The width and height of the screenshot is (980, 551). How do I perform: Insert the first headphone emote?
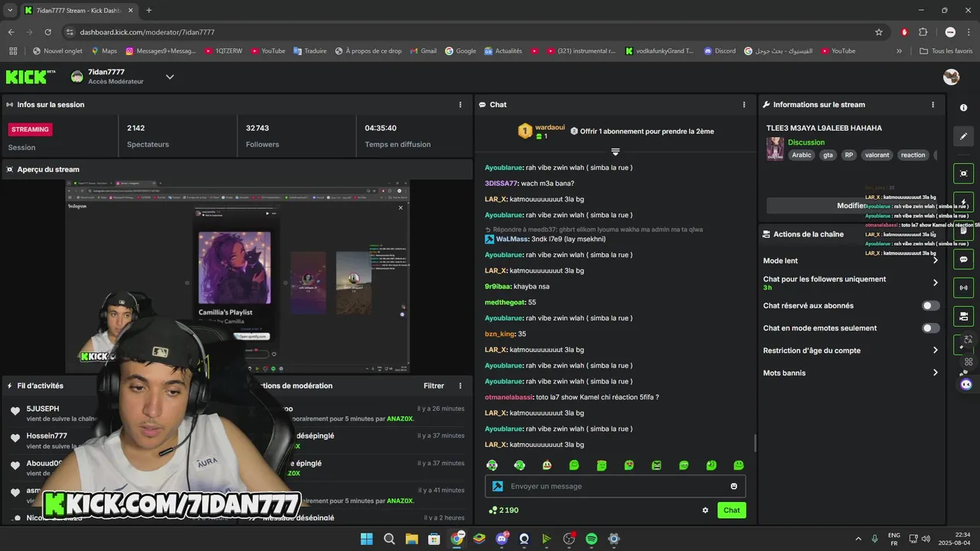492,465
